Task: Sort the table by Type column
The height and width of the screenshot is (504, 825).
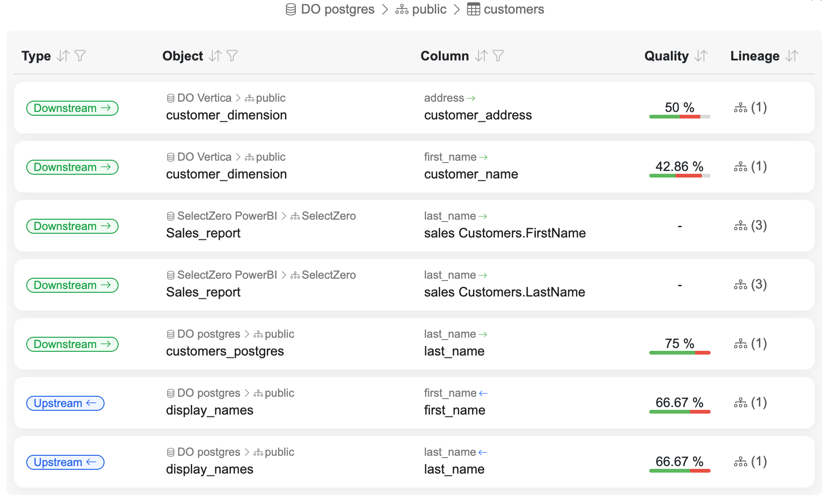Action: coord(63,56)
